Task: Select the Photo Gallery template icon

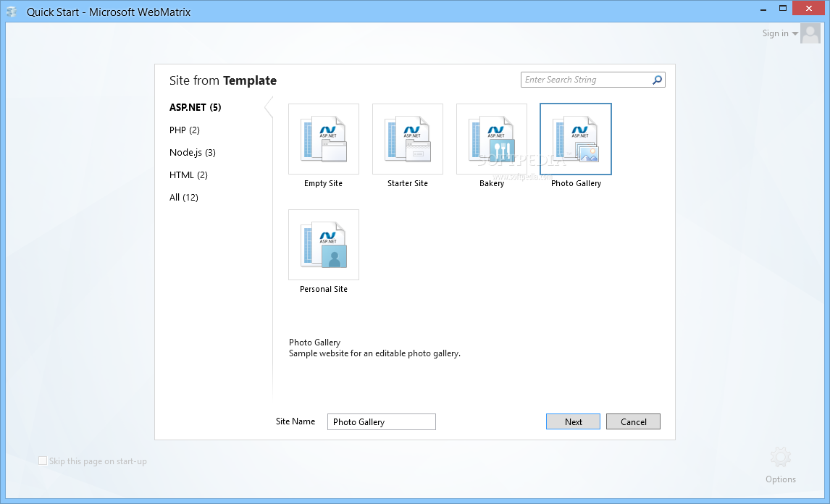Action: (x=576, y=139)
